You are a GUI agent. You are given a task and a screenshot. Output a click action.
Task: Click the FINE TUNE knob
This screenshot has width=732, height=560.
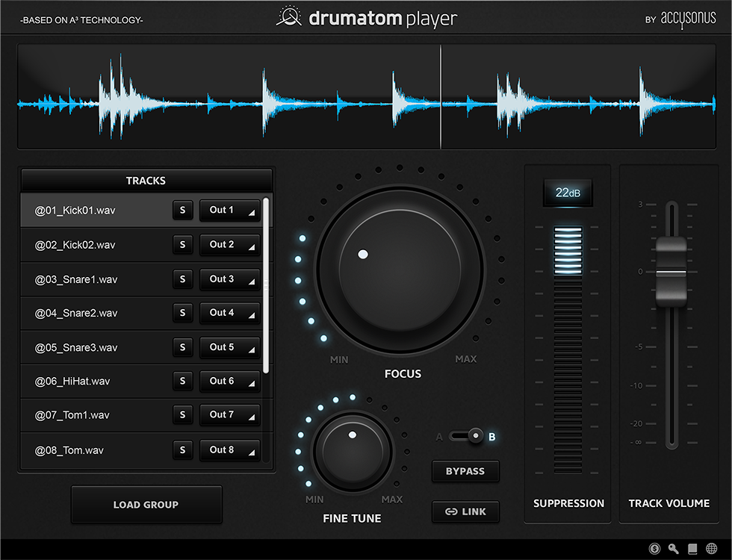(353, 451)
